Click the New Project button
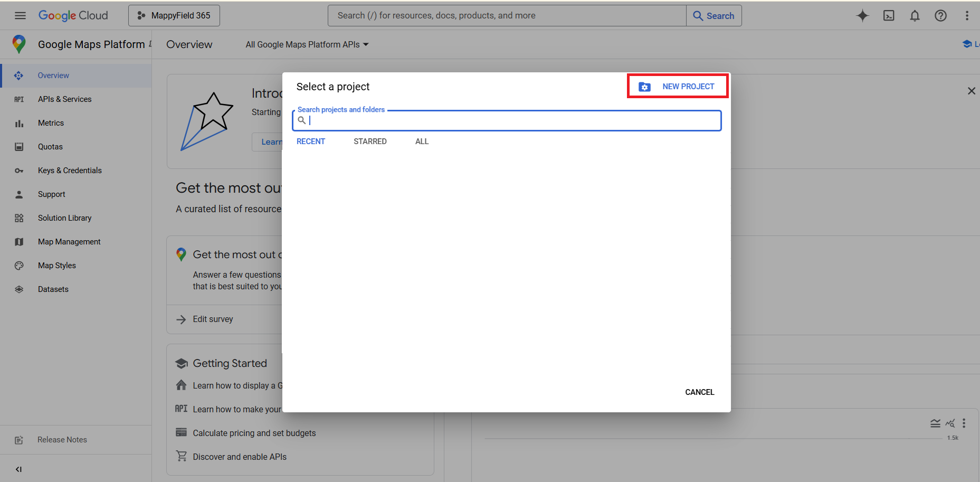Image resolution: width=980 pixels, height=482 pixels. tap(678, 87)
